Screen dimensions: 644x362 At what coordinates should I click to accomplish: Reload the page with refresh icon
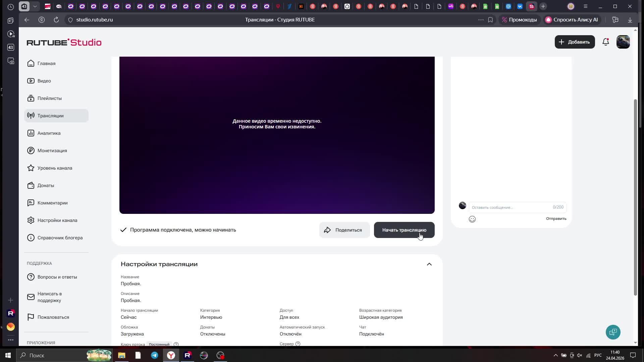click(x=56, y=20)
